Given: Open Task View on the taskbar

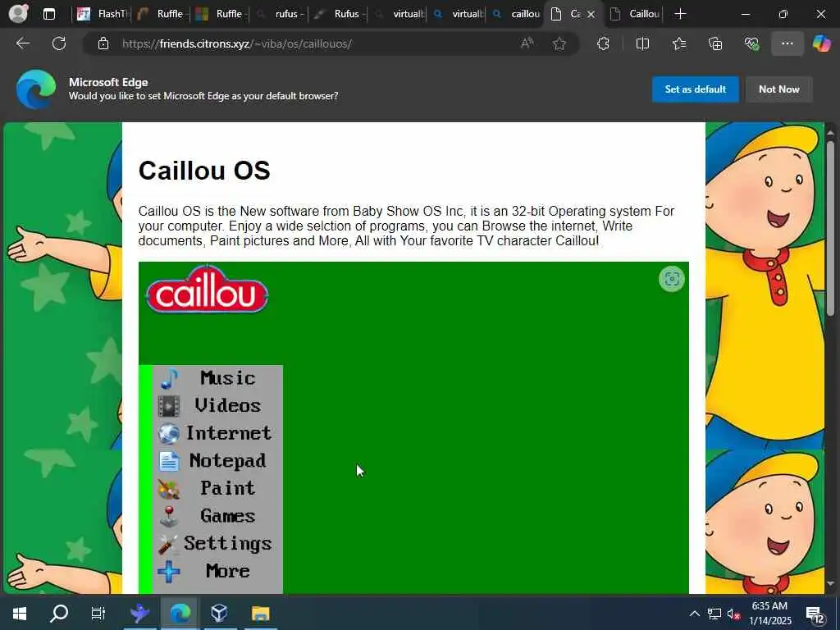Looking at the screenshot, I should pos(98,613).
